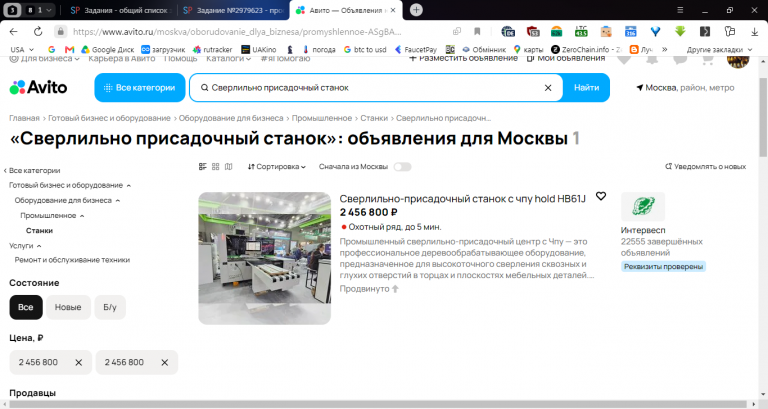Open the extensions puzzle icon
768x409 pixels.
pos(730,31)
